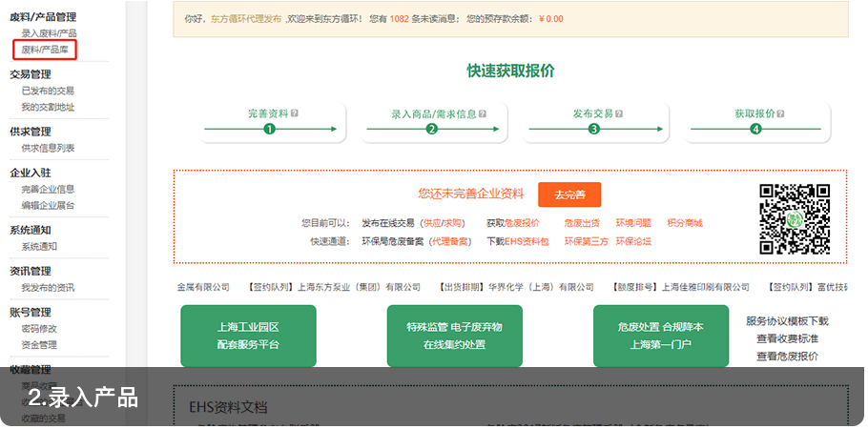Image resolution: width=868 pixels, height=429 pixels.
Task: Open the 危废报价 link
Action: coord(521,223)
